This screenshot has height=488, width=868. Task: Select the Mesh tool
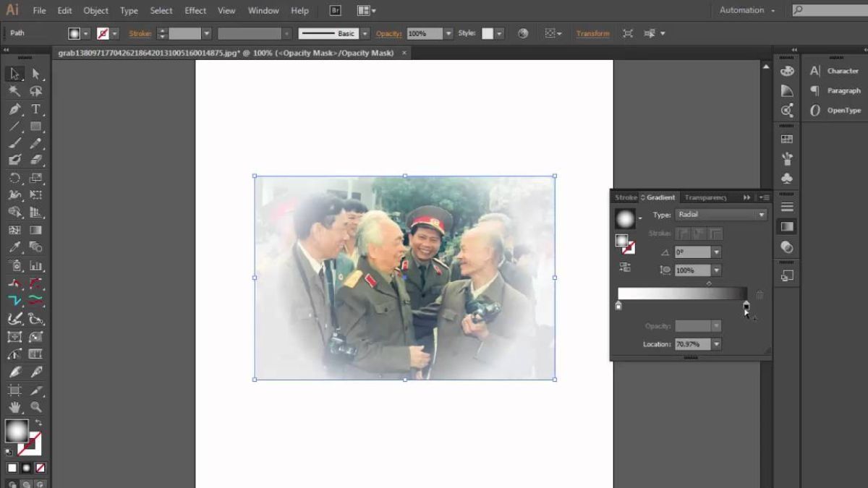coord(14,230)
